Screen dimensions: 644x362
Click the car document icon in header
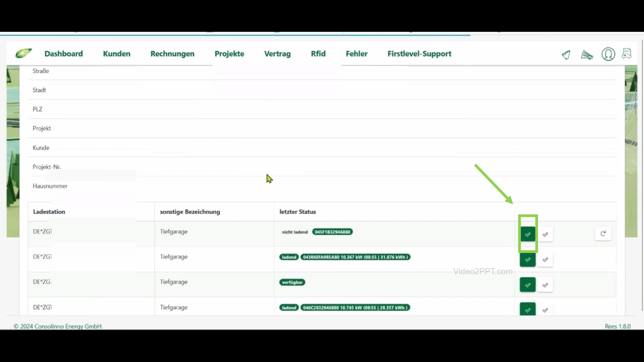coord(626,53)
